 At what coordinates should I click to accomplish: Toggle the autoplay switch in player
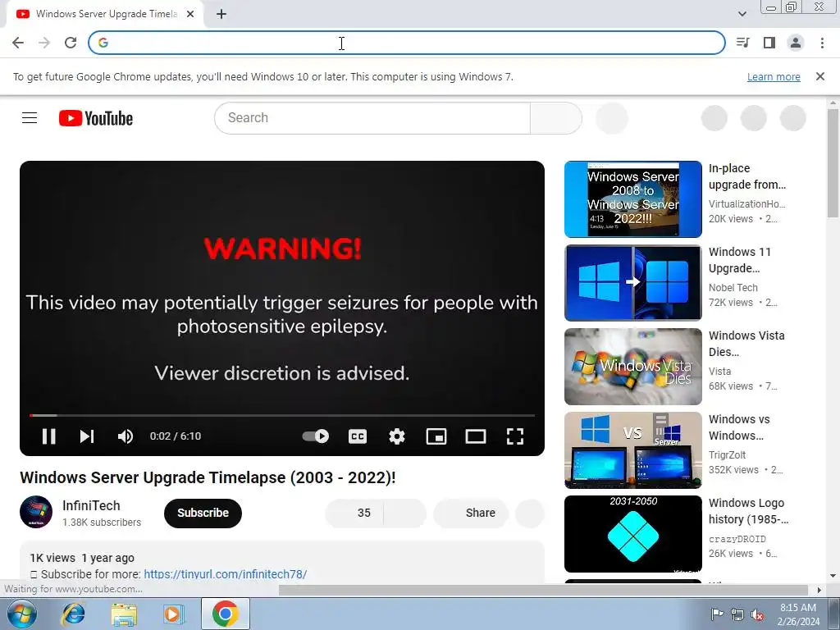point(316,436)
